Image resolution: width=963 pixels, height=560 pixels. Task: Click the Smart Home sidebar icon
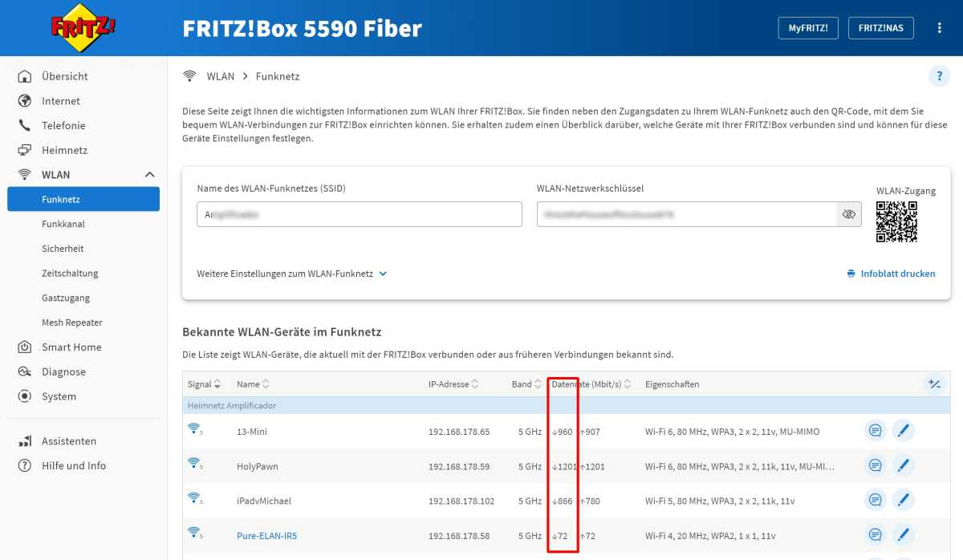pyautogui.click(x=25, y=347)
